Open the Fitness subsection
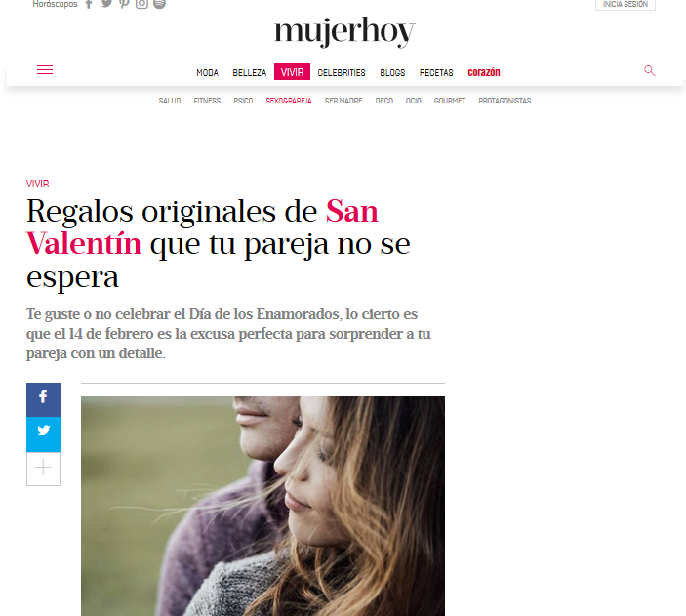The height and width of the screenshot is (616, 686). [207, 101]
